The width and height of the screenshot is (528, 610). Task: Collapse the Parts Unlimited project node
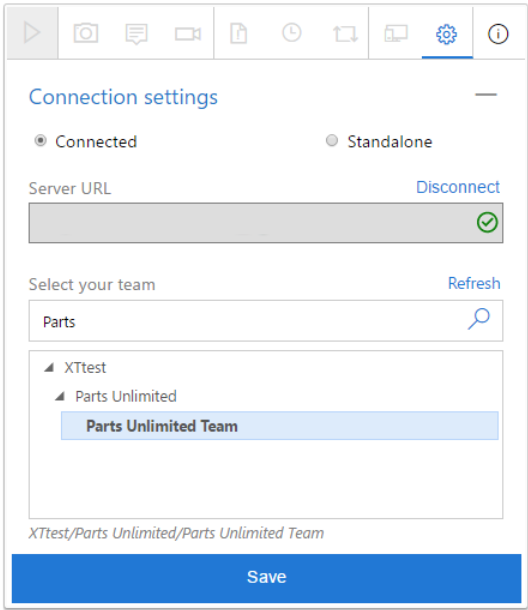click(x=60, y=396)
